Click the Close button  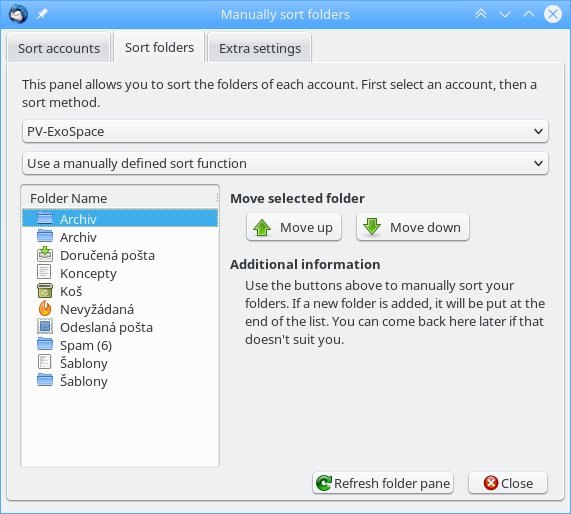coord(508,483)
